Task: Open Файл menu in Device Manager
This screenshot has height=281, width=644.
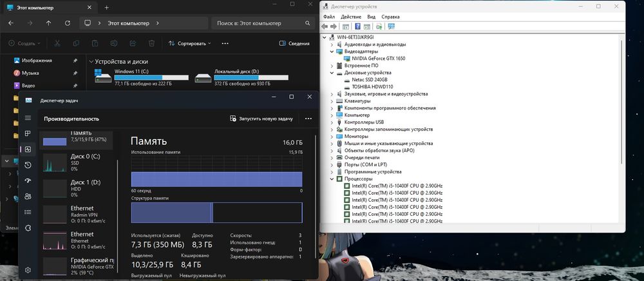Action: [x=329, y=17]
